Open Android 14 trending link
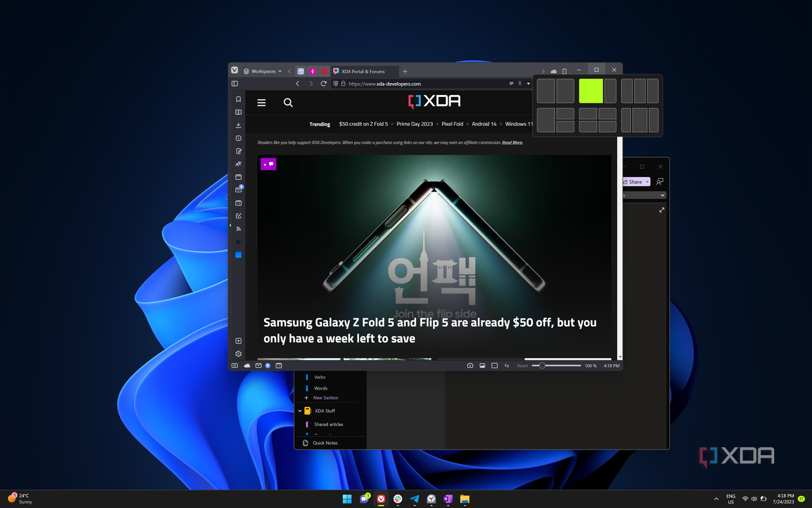 click(x=484, y=124)
